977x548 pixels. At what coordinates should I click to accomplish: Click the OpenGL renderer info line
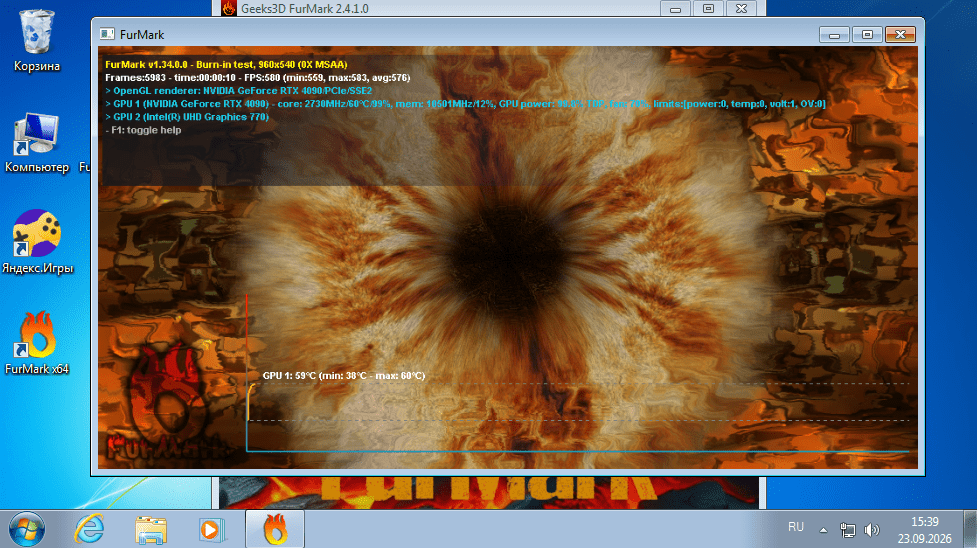click(x=239, y=90)
